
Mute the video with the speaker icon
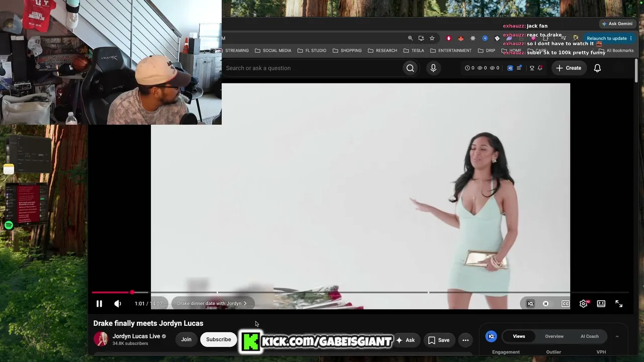click(118, 304)
